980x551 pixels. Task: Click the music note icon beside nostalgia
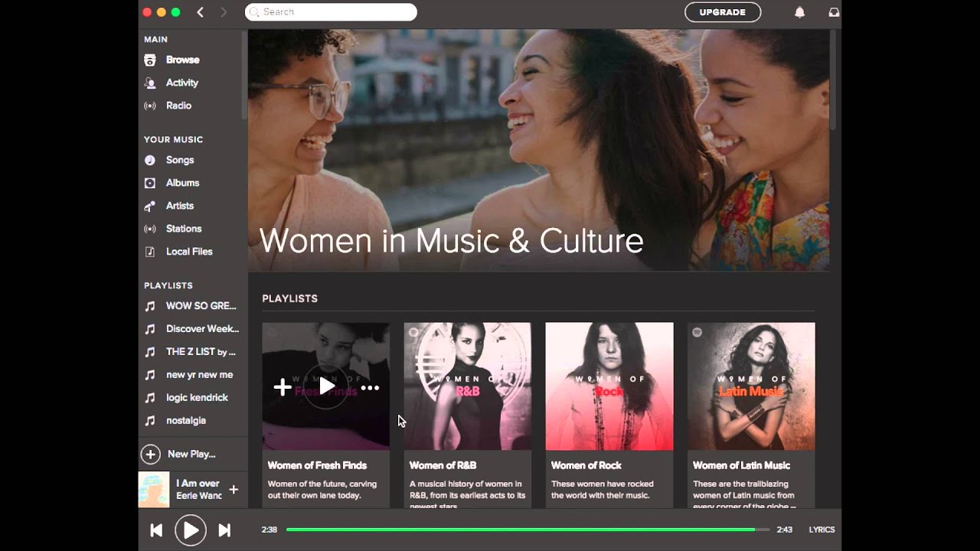pyautogui.click(x=150, y=420)
